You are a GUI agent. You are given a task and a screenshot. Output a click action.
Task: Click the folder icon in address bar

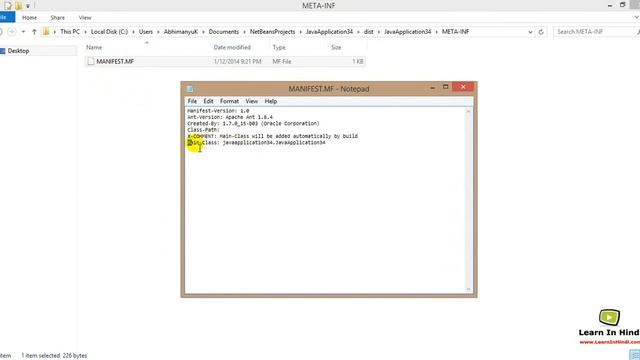(x=46, y=31)
